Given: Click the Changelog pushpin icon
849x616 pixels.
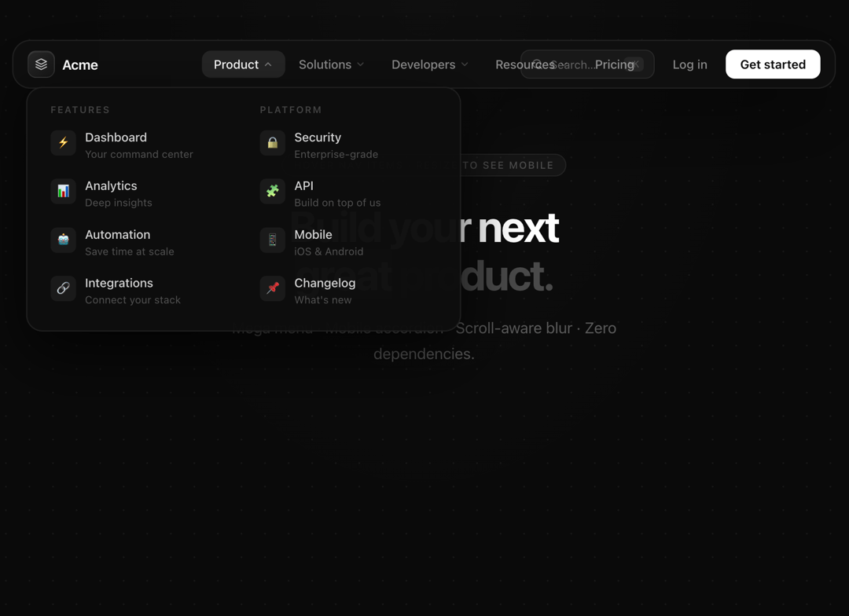Looking at the screenshot, I should (x=272, y=288).
